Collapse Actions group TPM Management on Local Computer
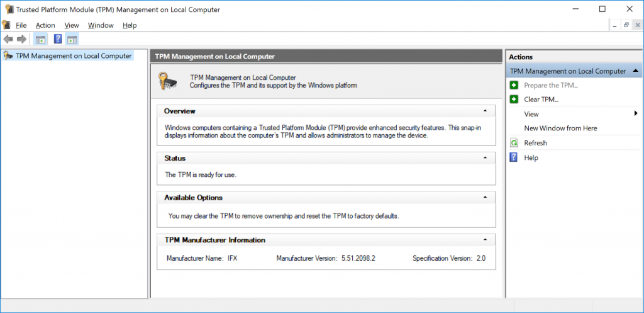 (x=635, y=71)
